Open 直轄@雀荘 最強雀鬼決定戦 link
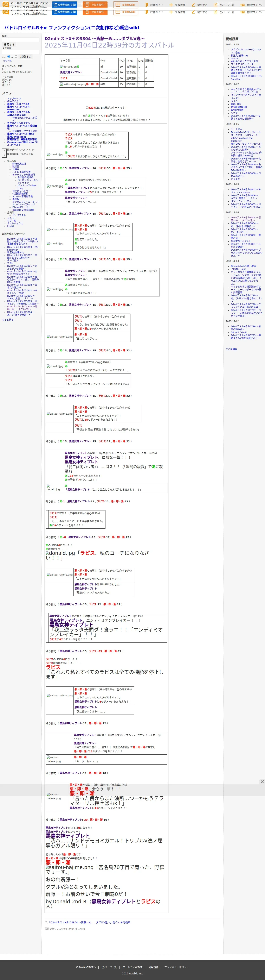 (22, 139)
